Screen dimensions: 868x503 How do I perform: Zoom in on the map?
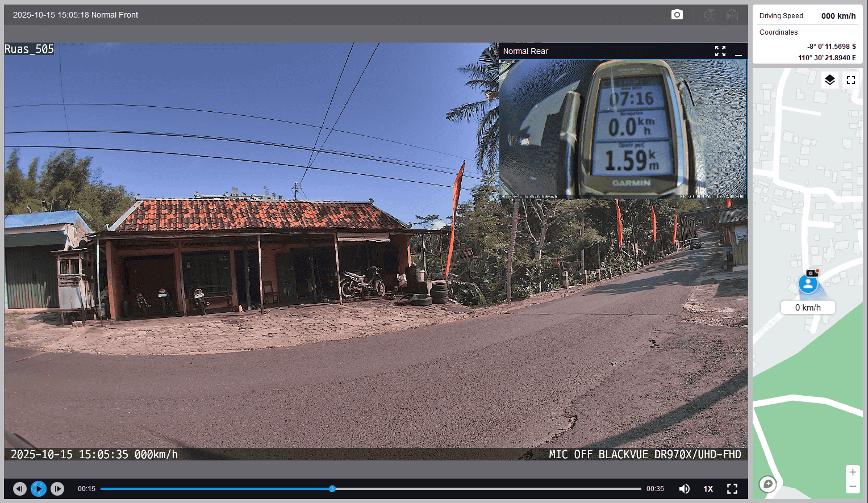853,472
